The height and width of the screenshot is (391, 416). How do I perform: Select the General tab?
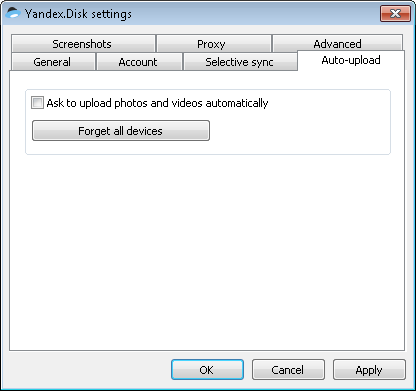click(x=53, y=62)
